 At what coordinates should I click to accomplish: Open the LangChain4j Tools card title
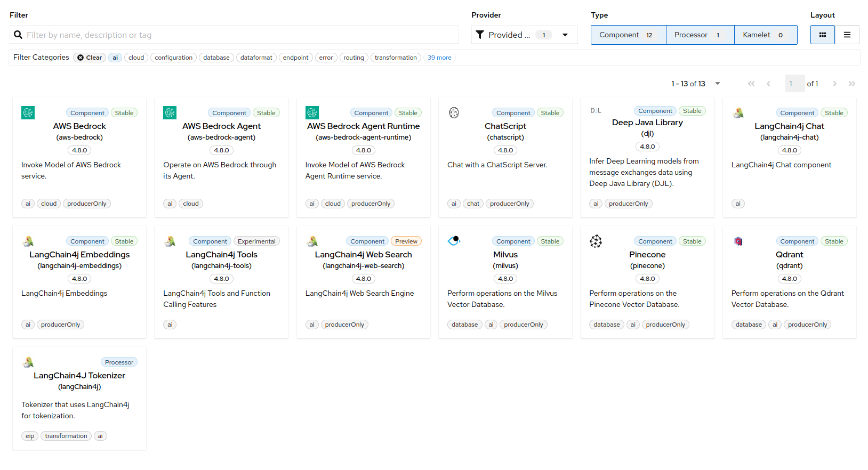[x=221, y=255]
